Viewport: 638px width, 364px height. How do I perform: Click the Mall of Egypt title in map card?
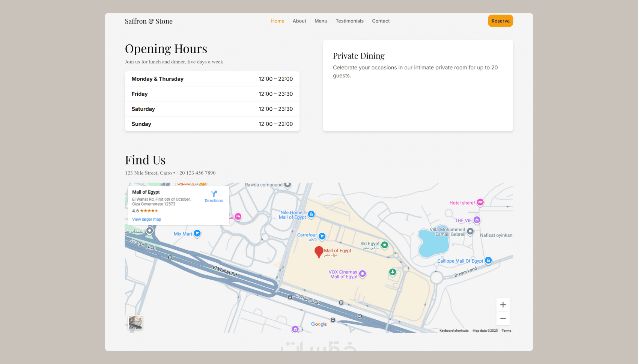[x=146, y=192]
